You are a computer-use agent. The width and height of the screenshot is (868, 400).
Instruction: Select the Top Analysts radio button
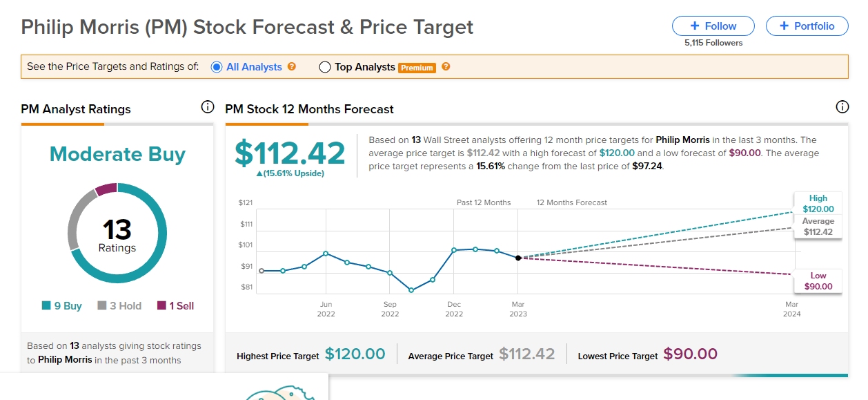tap(325, 67)
